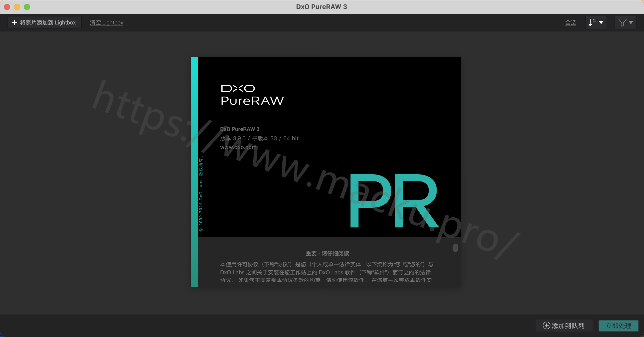The width and height of the screenshot is (644, 337).
Task: Click version text '版本 3.9.0 / 子版本 33'
Action: pos(249,138)
